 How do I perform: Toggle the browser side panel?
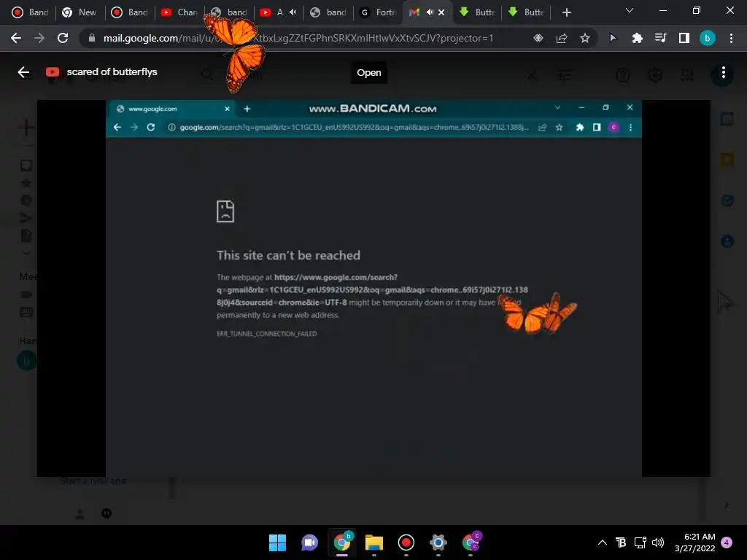[684, 38]
